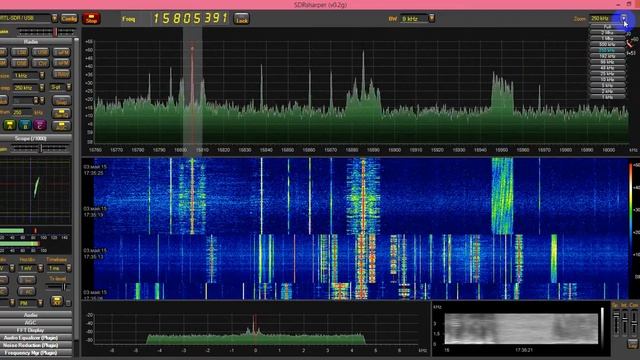Open the Set dropdown in Radio panel
Image resolution: width=640 pixels, height=360 pixels.
(x=69, y=87)
